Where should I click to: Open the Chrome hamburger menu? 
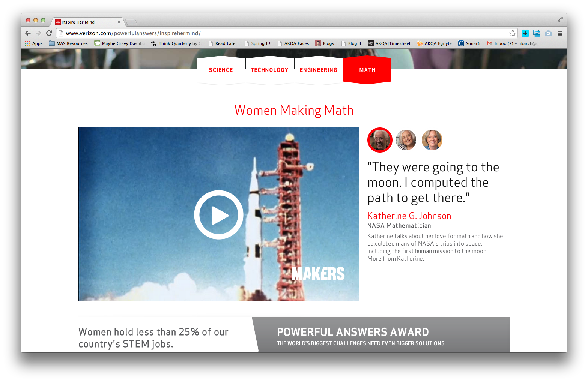(560, 33)
